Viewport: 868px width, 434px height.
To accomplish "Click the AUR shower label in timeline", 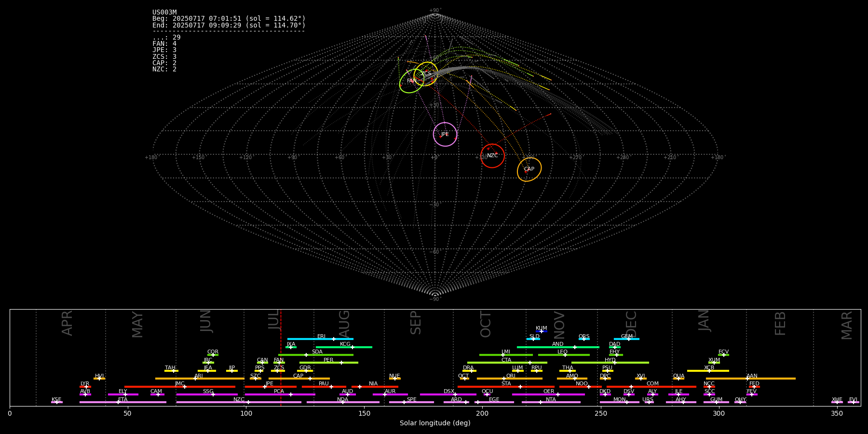I will 390,392.
